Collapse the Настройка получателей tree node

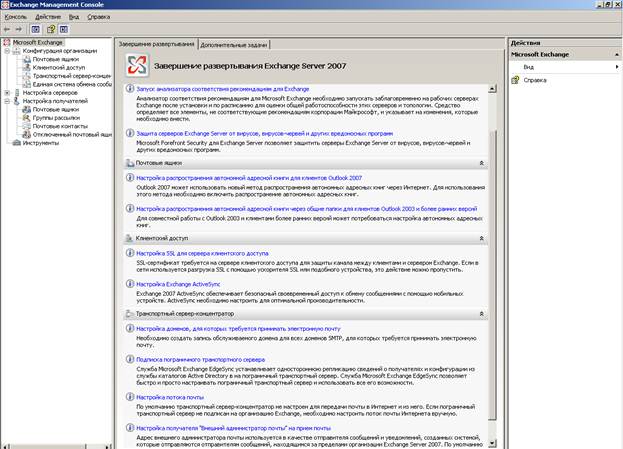7,101
